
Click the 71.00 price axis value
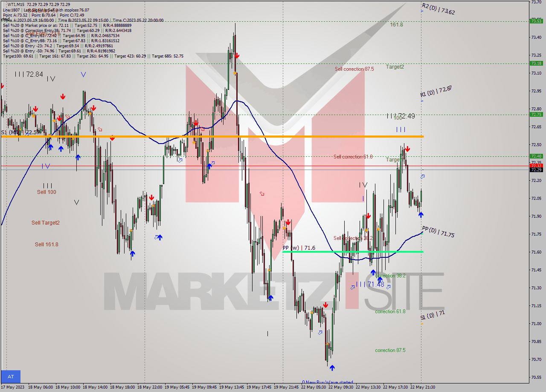point(536,323)
